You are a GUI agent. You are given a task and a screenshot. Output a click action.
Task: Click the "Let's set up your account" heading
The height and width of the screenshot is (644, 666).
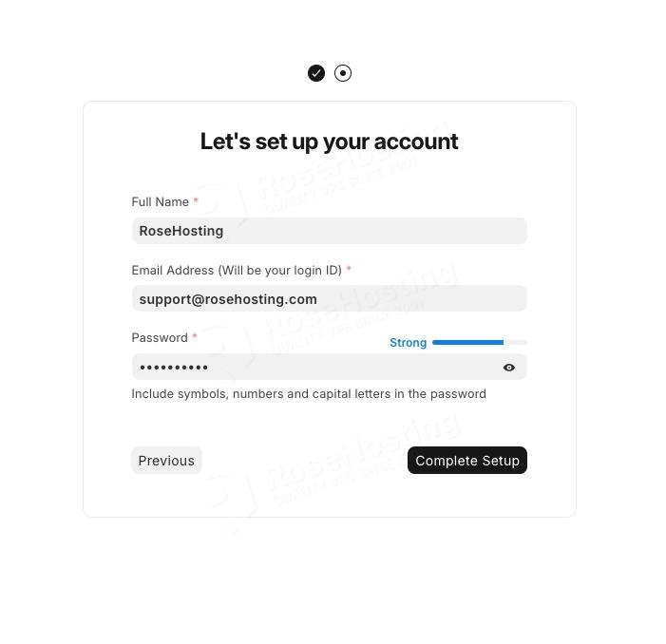pos(329,142)
